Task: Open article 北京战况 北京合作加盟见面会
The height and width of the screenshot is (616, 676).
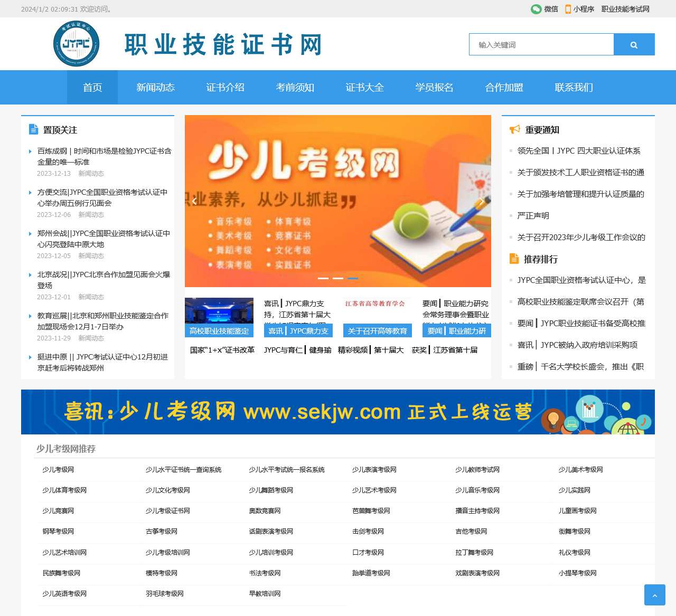Action: (104, 280)
